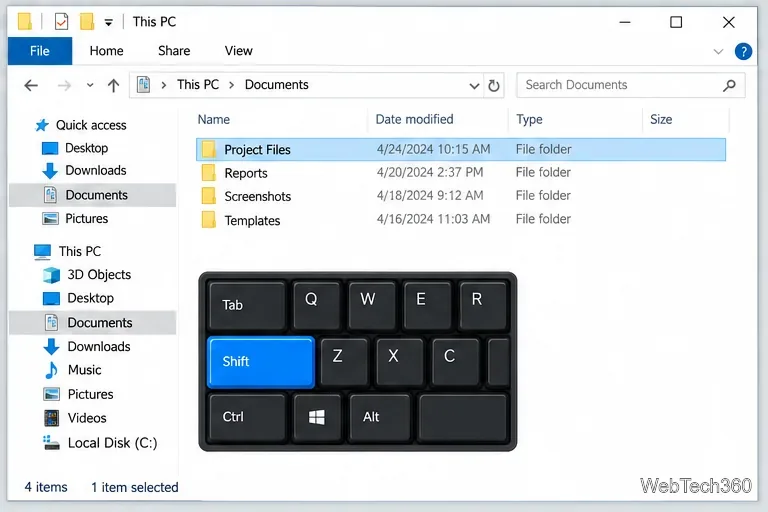Screen dimensions: 768x512
Task: Select the Templates folder icon
Action: 209,219
